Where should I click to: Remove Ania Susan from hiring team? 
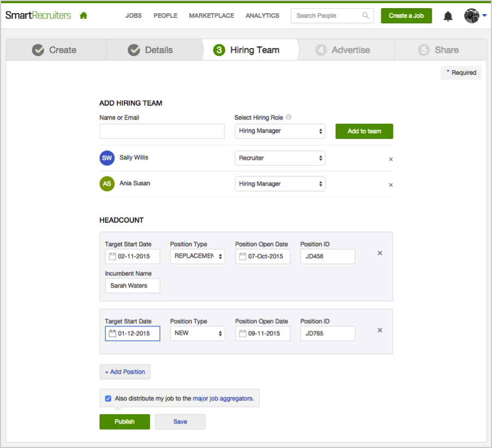[391, 185]
